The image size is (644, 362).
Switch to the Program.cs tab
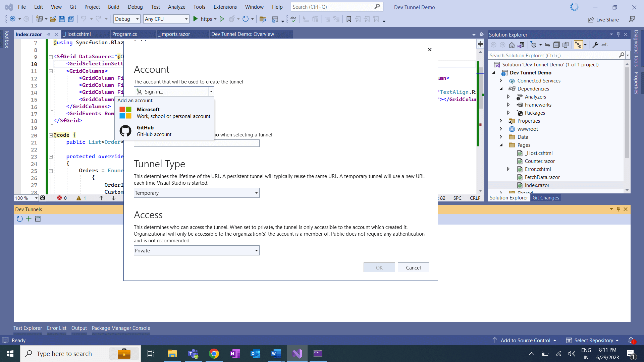pos(124,34)
